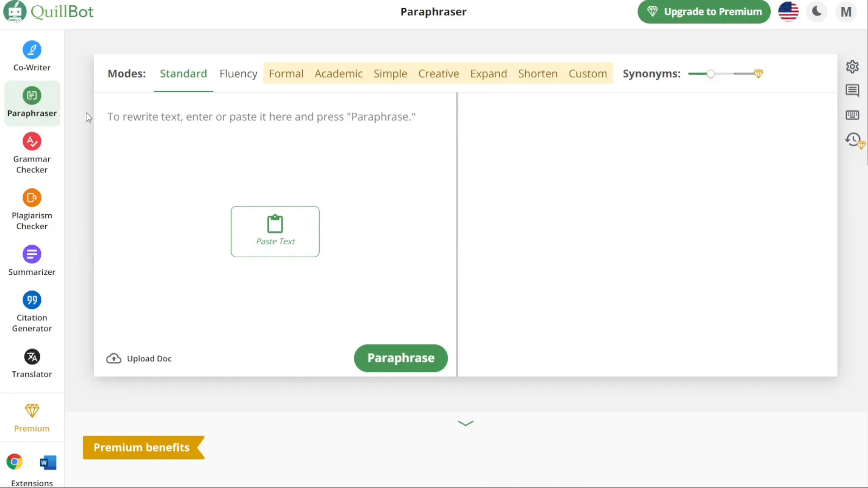Select the Translator tool

coord(32,363)
